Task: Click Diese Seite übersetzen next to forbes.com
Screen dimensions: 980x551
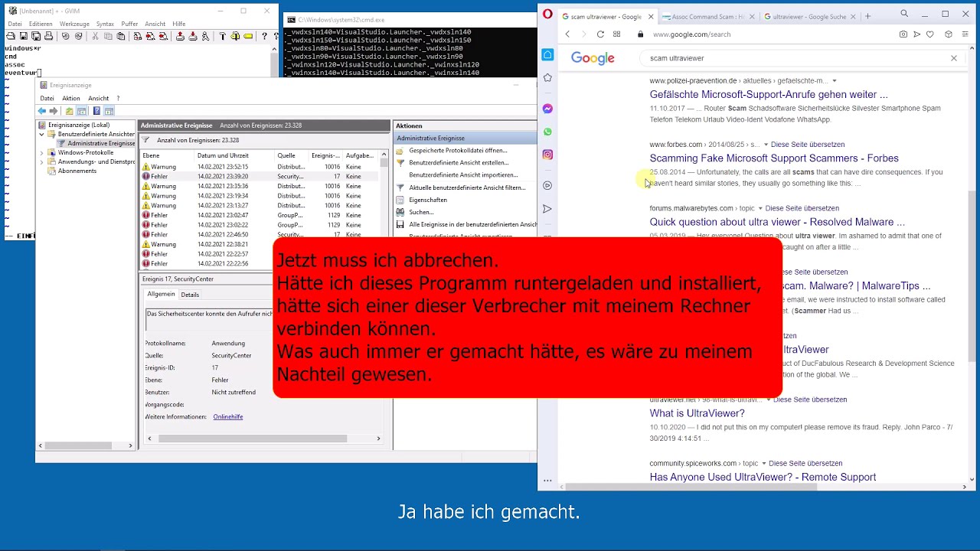Action: [808, 145]
